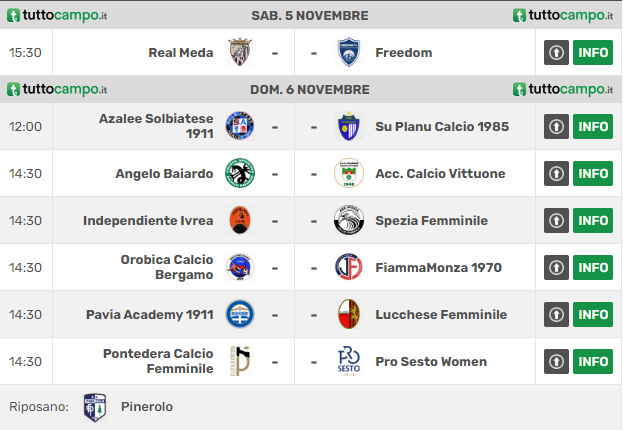The height and width of the screenshot is (430, 623).
Task: Open INFO for Pontedera vs Pro Sesto
Action: point(593,361)
